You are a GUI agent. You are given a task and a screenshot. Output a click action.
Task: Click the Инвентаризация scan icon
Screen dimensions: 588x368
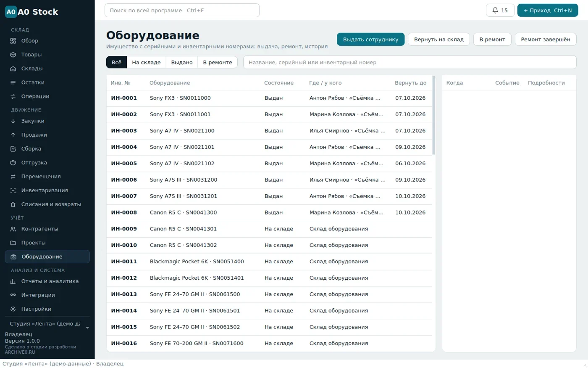(13, 191)
